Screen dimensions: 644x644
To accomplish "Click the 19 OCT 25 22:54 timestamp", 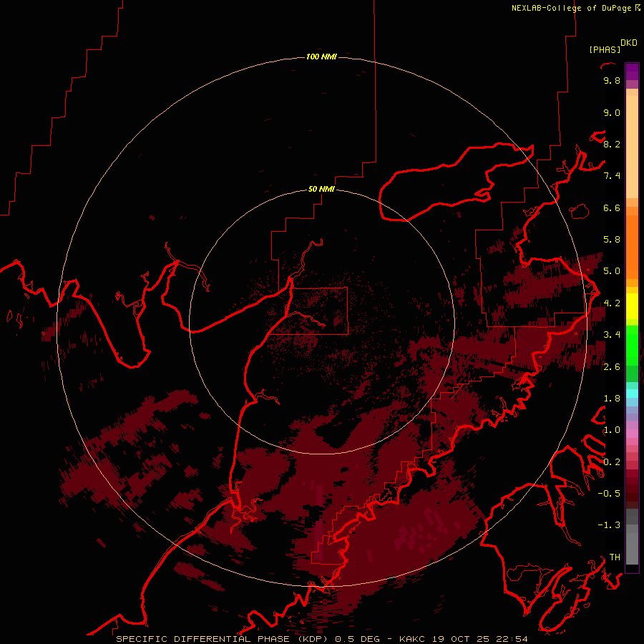I will click(479, 639).
